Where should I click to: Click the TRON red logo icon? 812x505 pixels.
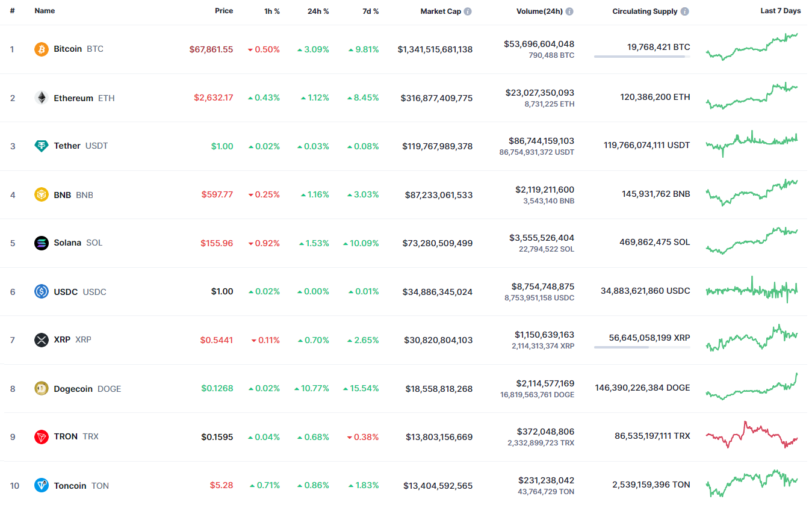pos(42,437)
